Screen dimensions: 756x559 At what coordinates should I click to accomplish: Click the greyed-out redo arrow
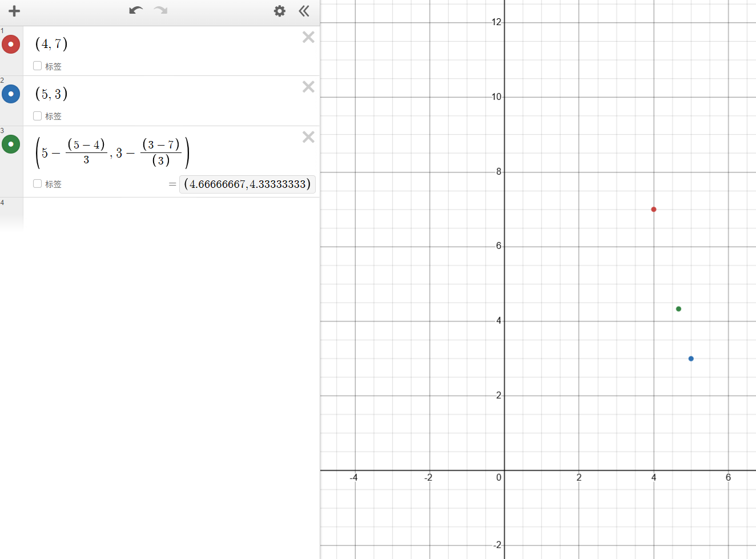click(160, 10)
